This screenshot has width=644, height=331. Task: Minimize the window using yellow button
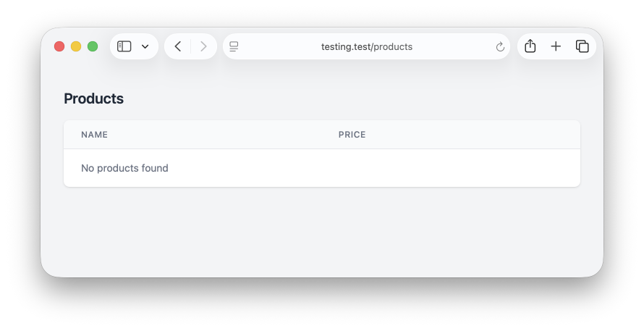[x=76, y=46]
